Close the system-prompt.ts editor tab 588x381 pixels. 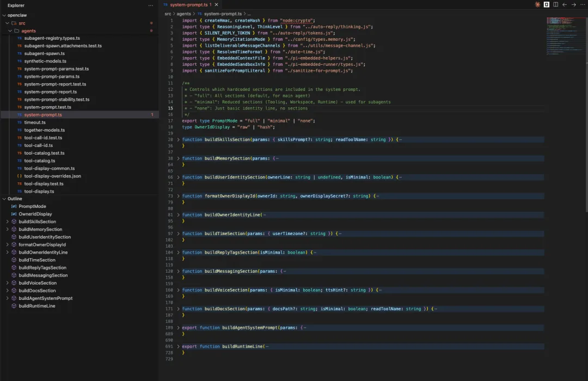coord(216,4)
